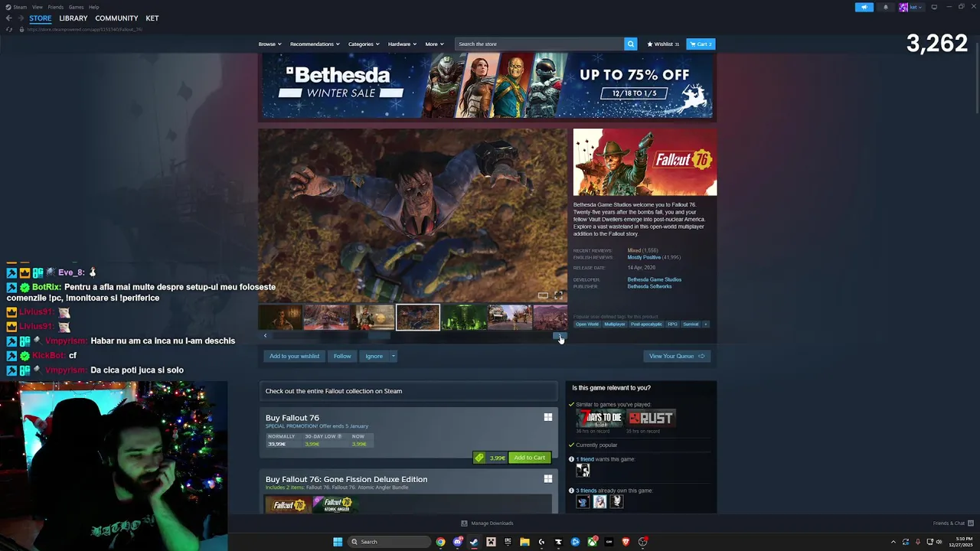Add Fallout 76 to cart
The height and width of the screenshot is (551, 980).
pyautogui.click(x=530, y=458)
